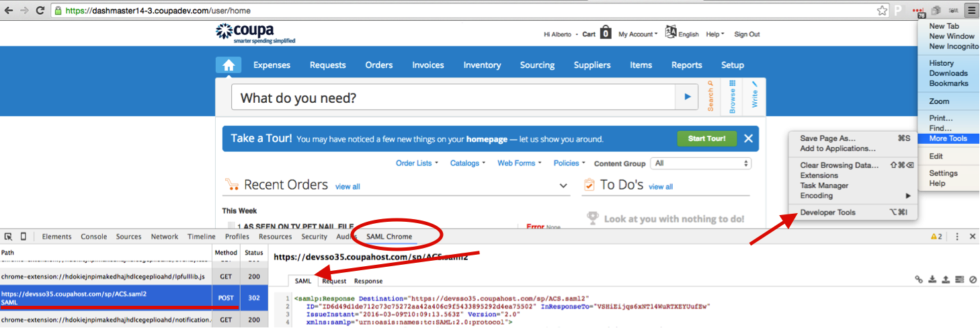Click the SAML panel export upload icon
The height and width of the screenshot is (328, 980).
coord(946,280)
